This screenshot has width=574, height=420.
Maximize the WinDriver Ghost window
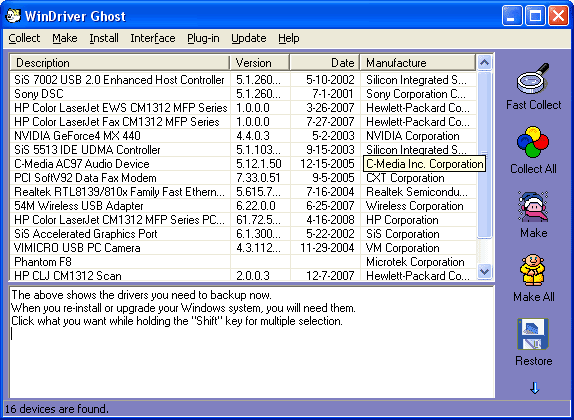pyautogui.click(x=535, y=16)
